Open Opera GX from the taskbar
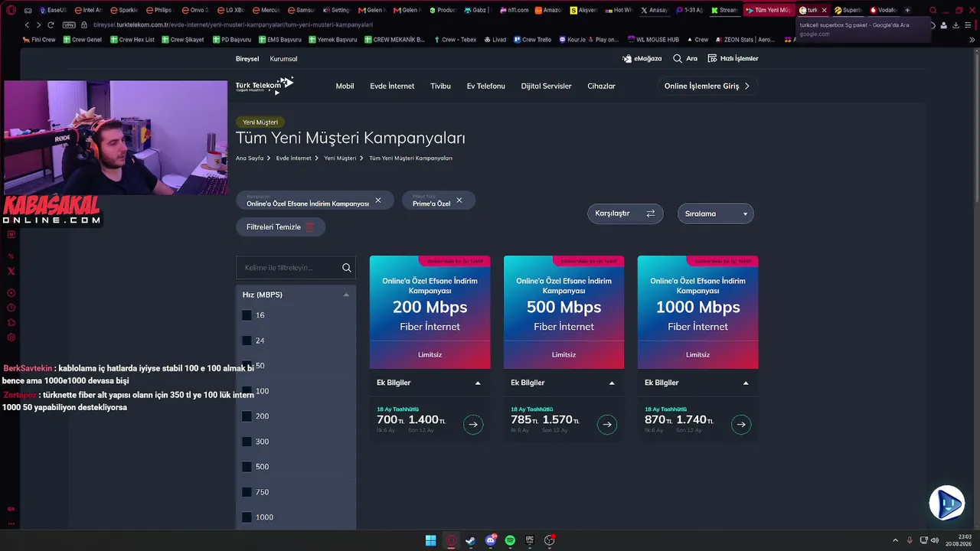The width and height of the screenshot is (980, 551). tap(451, 540)
